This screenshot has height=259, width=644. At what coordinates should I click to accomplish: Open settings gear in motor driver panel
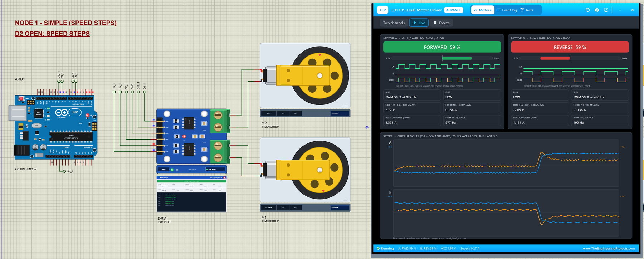(x=597, y=10)
